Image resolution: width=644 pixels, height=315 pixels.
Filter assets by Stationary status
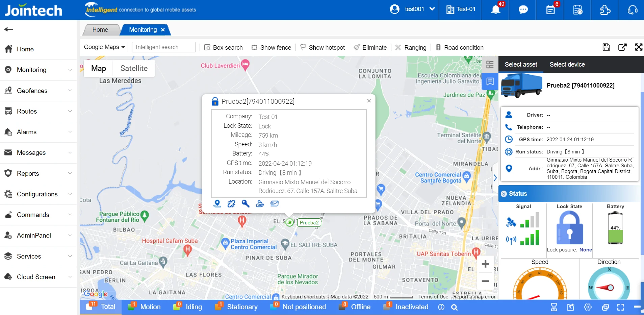[236, 307]
